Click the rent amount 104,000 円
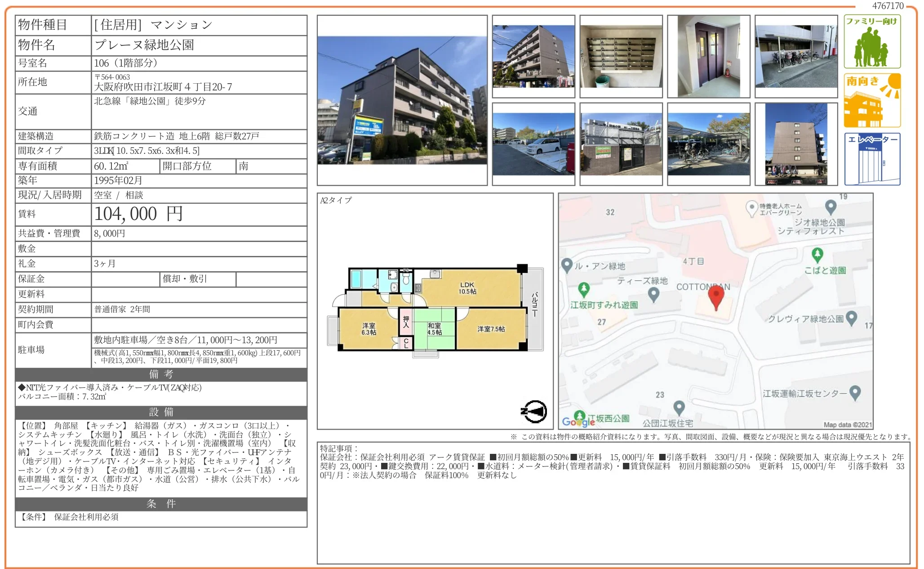Viewport: 924px width, 569px height. tap(138, 214)
